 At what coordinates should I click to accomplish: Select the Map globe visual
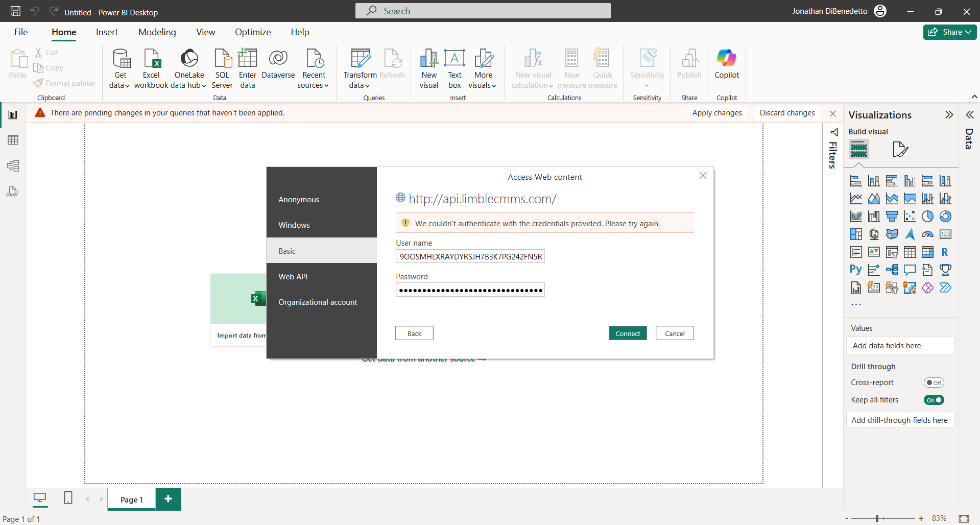[x=874, y=234]
